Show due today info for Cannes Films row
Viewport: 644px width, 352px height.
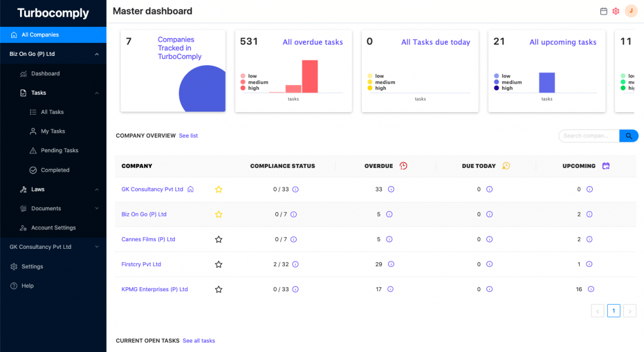pyautogui.click(x=489, y=239)
